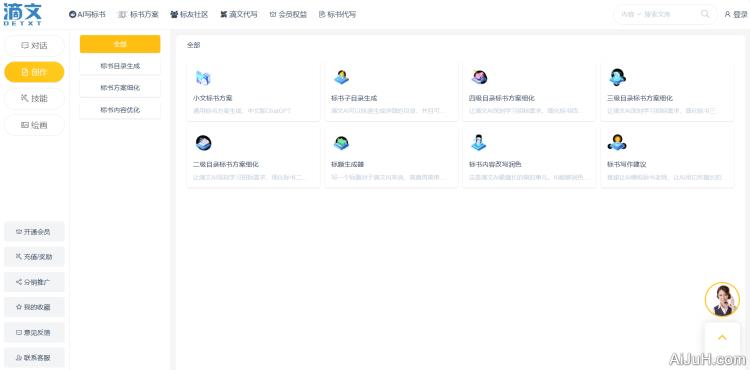Viewport: 750px width, 370px height.
Task: Click the 登录 login link
Action: click(x=736, y=14)
